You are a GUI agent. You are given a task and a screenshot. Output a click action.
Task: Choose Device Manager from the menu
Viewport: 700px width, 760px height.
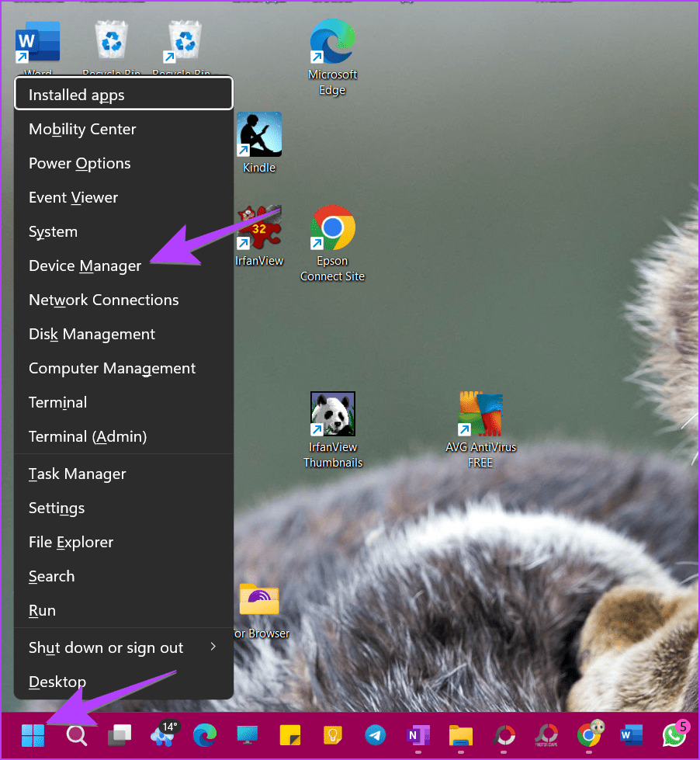(85, 265)
